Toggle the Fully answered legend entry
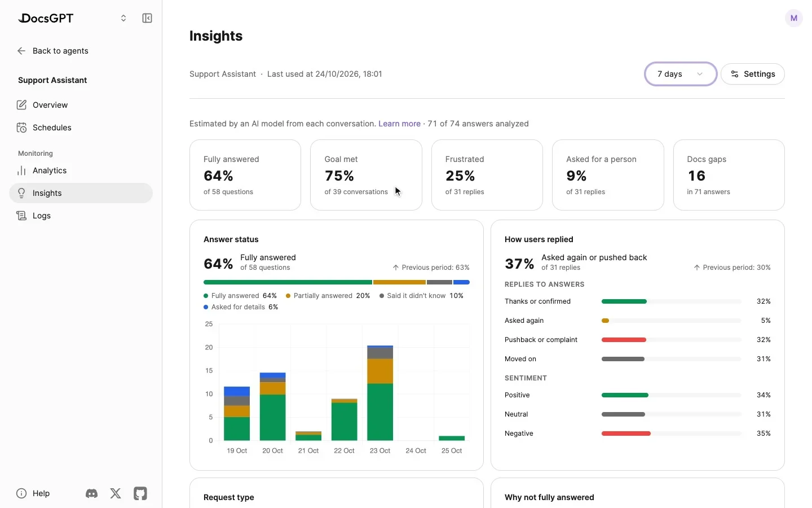 click(x=240, y=296)
